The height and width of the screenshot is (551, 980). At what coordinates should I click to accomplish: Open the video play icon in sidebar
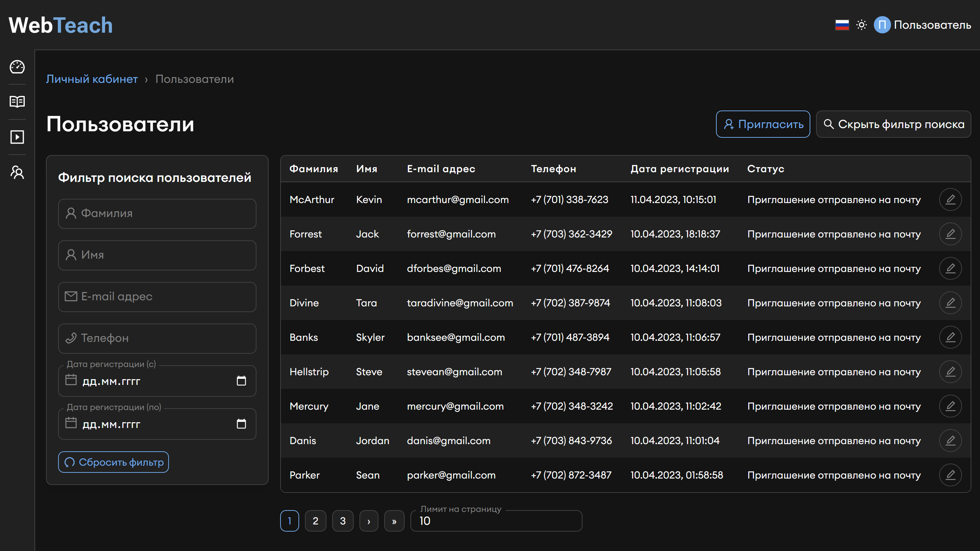(x=17, y=137)
